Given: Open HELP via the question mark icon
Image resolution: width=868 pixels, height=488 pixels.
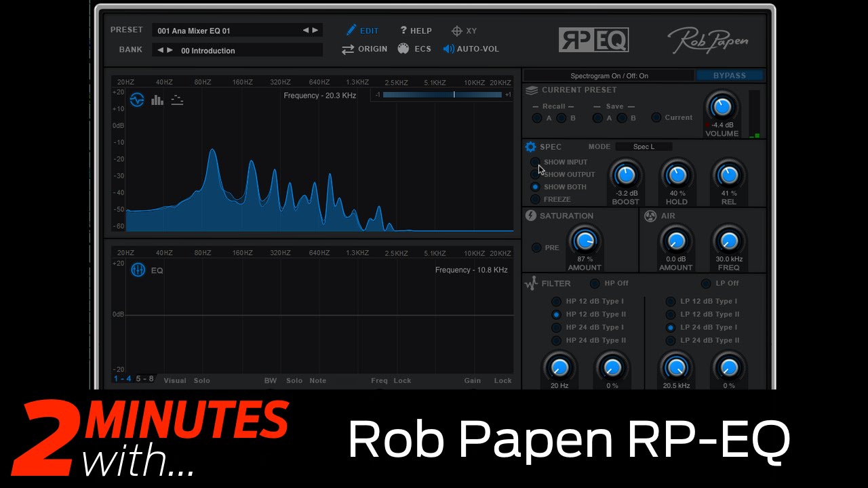Looking at the screenshot, I should pyautogui.click(x=403, y=30).
